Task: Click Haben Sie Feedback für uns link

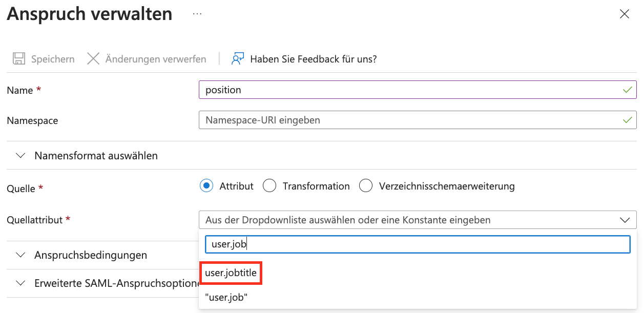Action: point(314,59)
